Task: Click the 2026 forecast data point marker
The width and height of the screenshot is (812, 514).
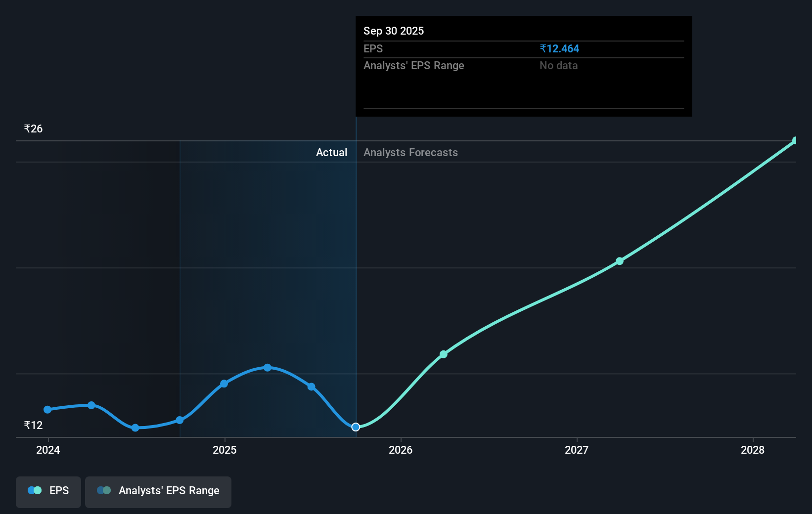Action: [444, 354]
